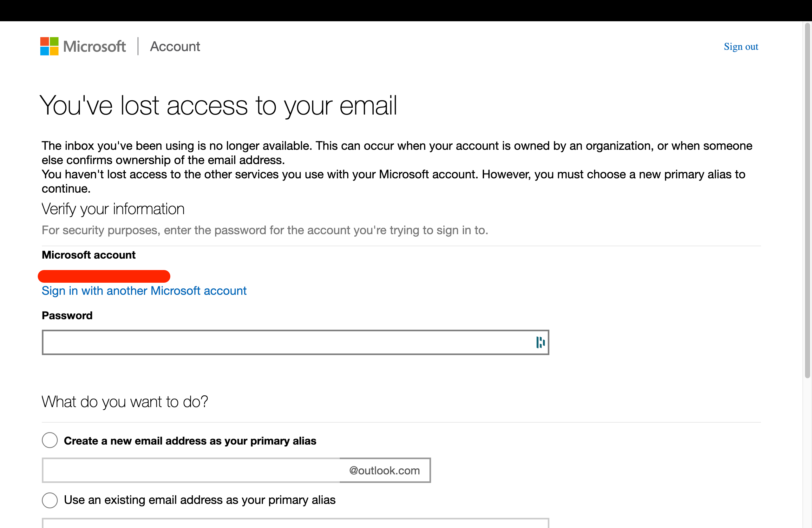
Task: Click the new email alias text box
Action: pyautogui.click(x=191, y=470)
